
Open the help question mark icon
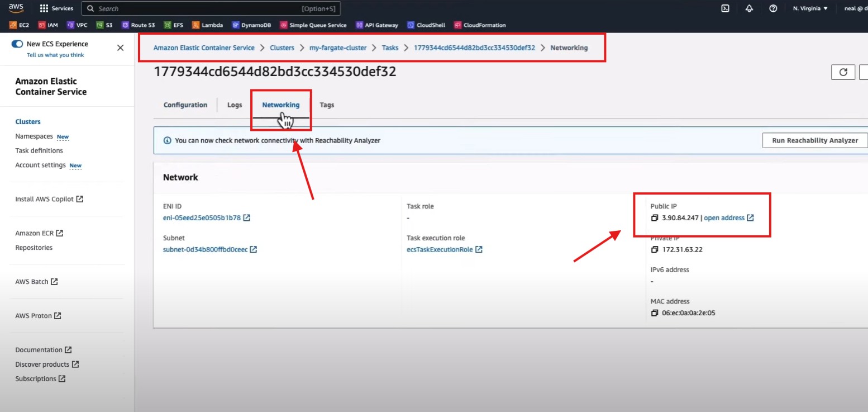pyautogui.click(x=773, y=8)
